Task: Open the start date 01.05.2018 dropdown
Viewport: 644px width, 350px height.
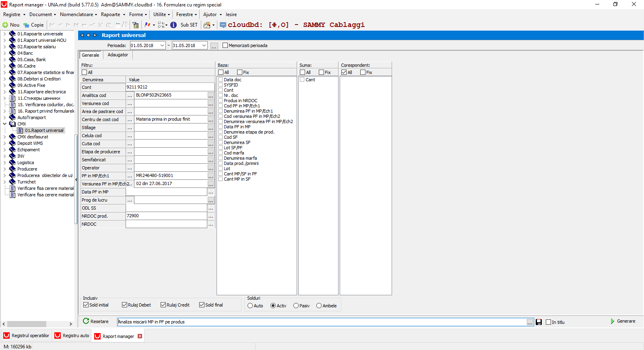Action: tap(162, 45)
